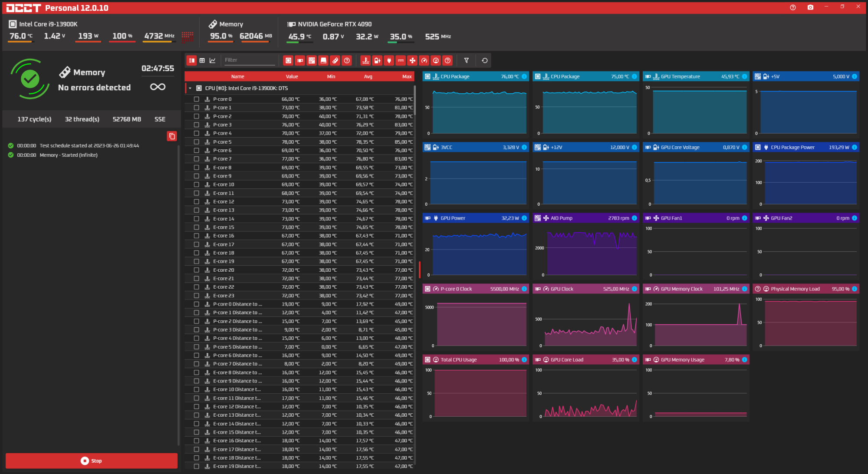Check the P-core 7 row checkbox
Viewport: 868px width, 474px height.
[197, 159]
